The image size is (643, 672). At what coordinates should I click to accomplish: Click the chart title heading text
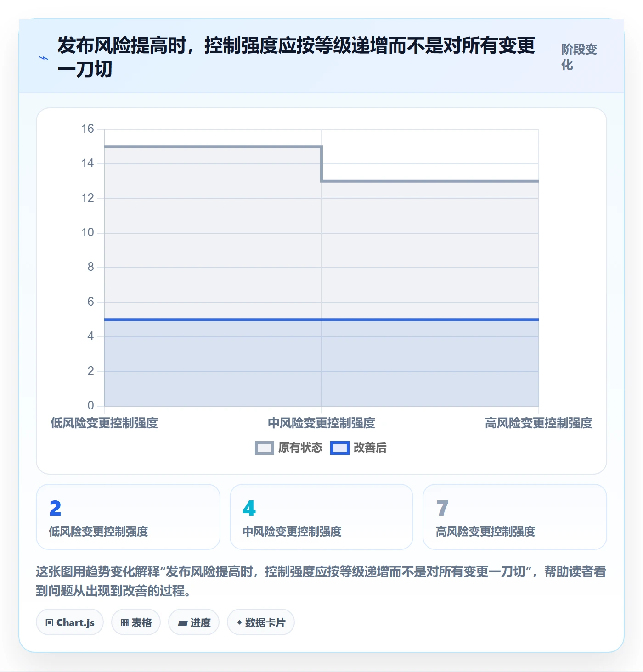[x=296, y=57]
